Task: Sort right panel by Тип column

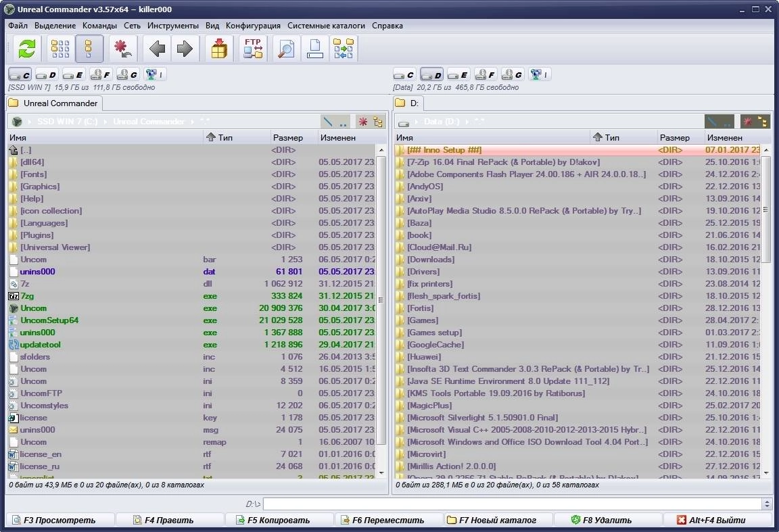Action: (623, 137)
